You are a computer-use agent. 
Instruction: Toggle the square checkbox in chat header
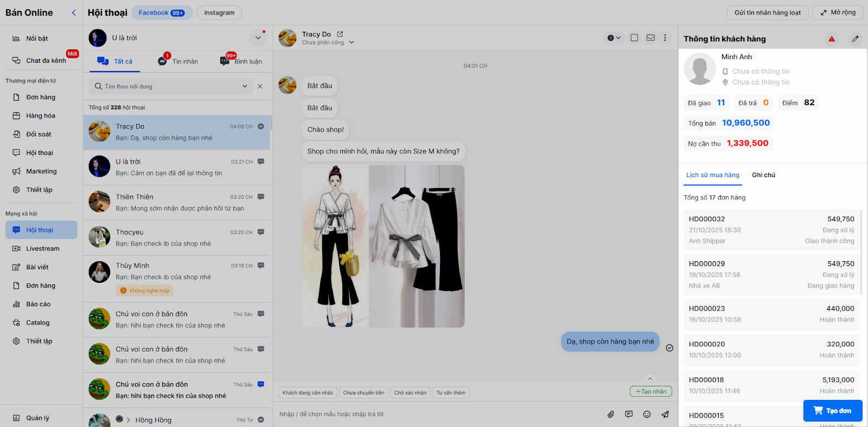pyautogui.click(x=634, y=38)
